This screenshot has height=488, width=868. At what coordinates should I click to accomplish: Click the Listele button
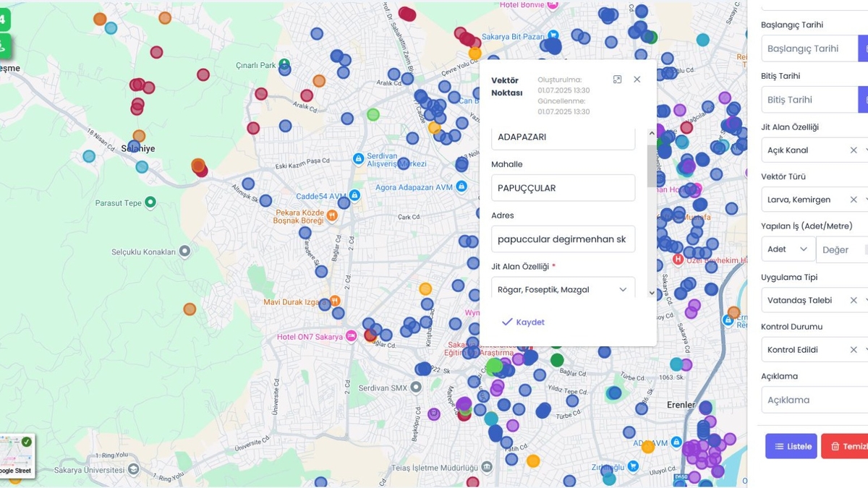791,446
